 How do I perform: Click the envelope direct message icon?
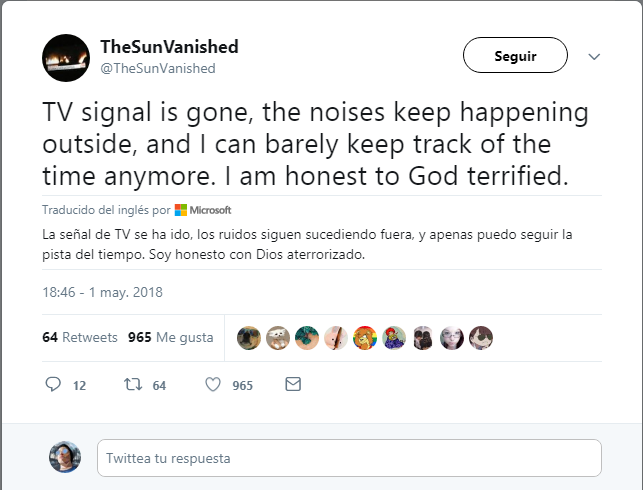(293, 385)
